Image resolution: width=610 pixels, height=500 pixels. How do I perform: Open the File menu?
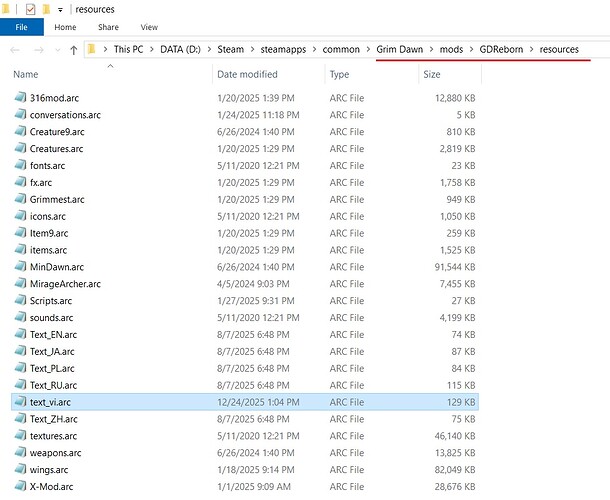pos(20,27)
